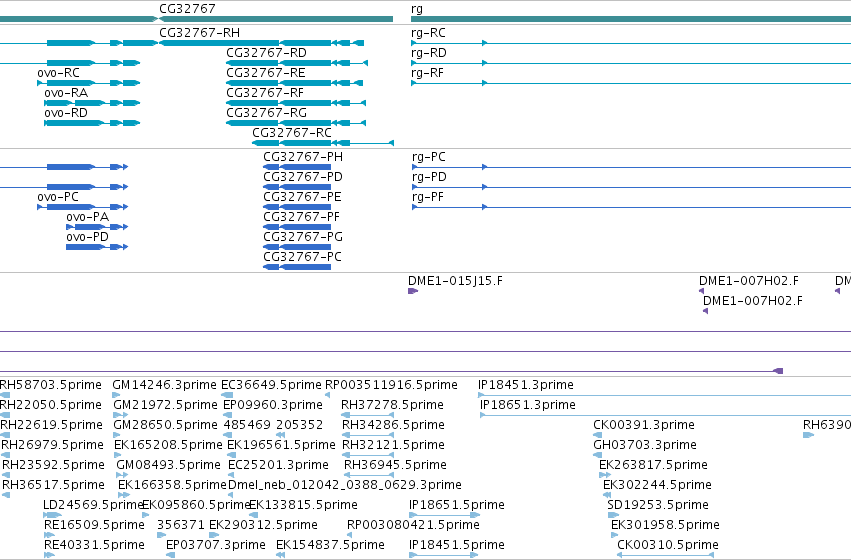Click the RP003080421.5prime EST label
The image size is (851, 560).
coord(414,525)
